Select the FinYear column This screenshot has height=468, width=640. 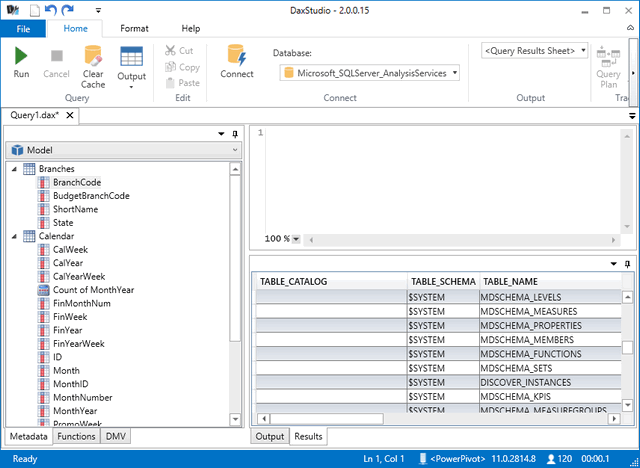pos(67,330)
